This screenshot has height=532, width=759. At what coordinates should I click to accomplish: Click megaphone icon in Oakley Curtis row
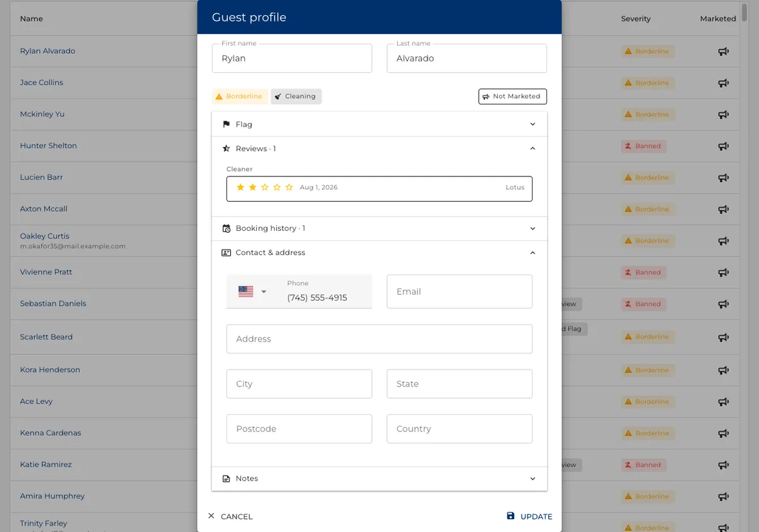click(x=724, y=241)
